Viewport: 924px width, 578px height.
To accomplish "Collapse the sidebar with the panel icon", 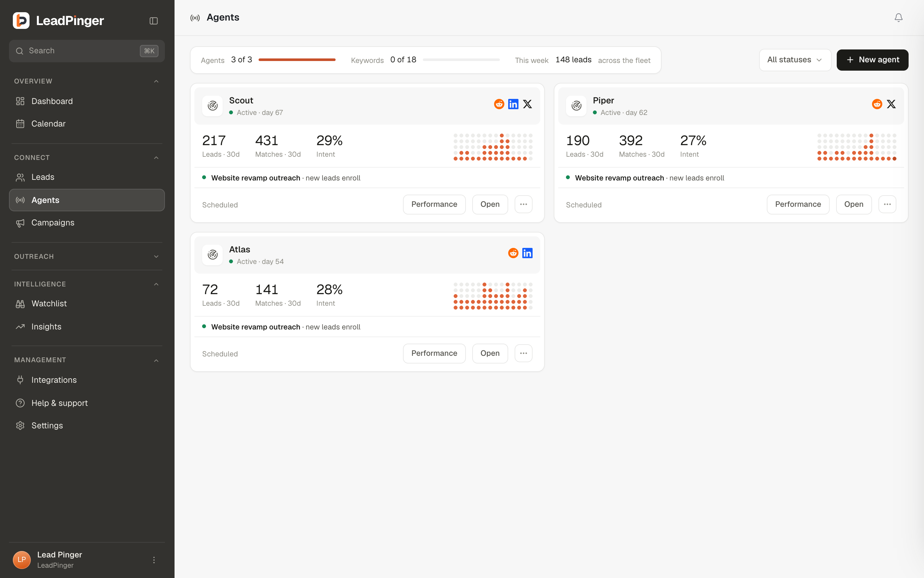I will pos(153,21).
